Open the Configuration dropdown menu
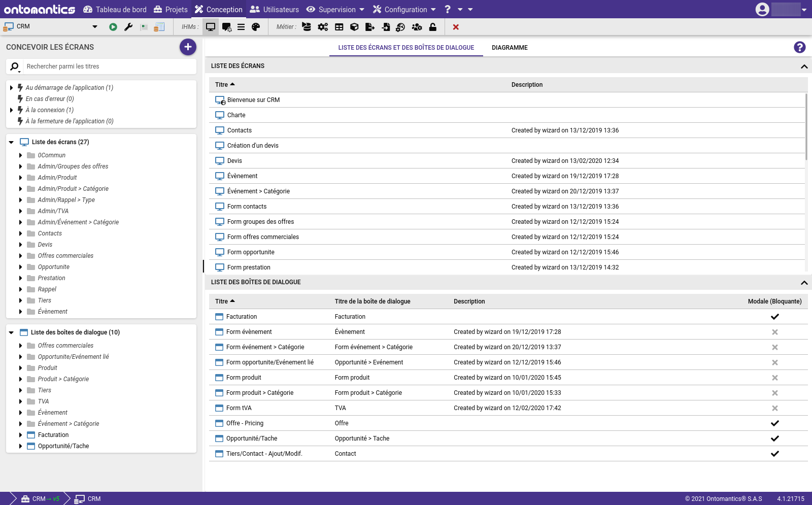Image resolution: width=812 pixels, height=505 pixels. (404, 9)
